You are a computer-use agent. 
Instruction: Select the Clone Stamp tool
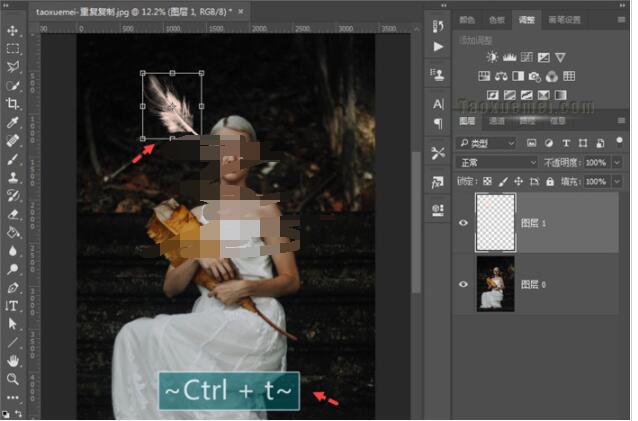pos(13,177)
